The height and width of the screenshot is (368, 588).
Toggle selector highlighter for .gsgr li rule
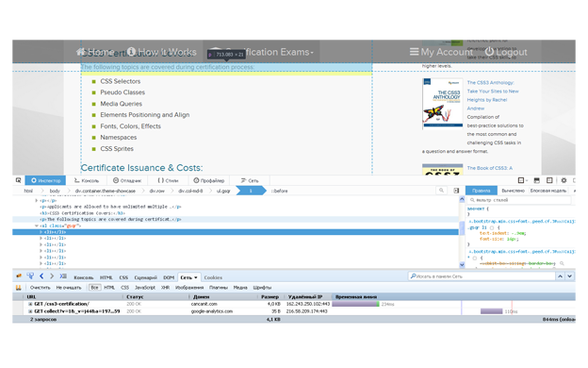click(492, 228)
